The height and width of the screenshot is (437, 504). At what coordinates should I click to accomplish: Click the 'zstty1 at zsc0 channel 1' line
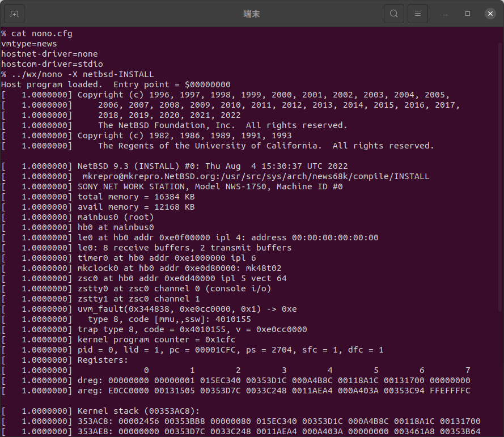(x=100, y=299)
